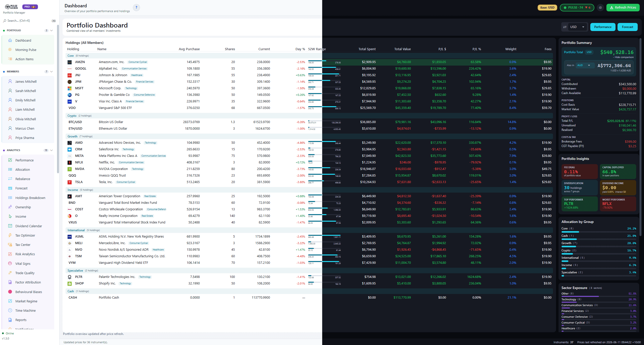
Task: Open the Dashboard page icon in sidebar
Action: [10, 40]
